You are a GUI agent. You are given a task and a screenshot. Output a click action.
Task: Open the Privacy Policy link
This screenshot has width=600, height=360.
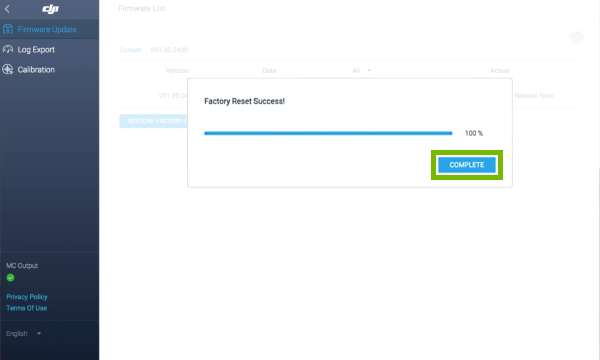27,296
